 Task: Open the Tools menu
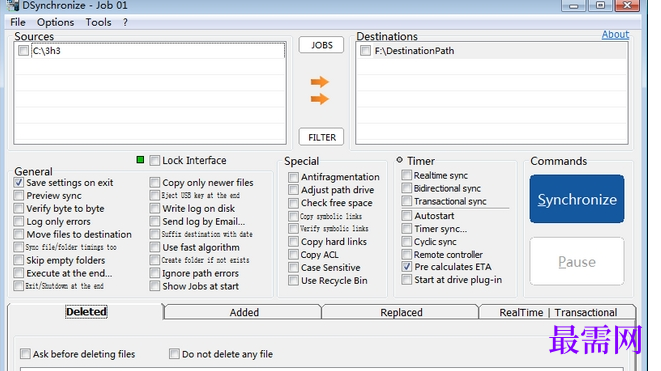tap(98, 22)
